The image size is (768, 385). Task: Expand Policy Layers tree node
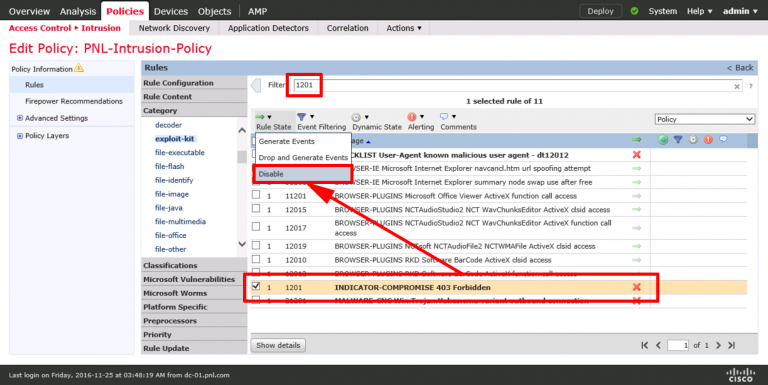pos(20,136)
